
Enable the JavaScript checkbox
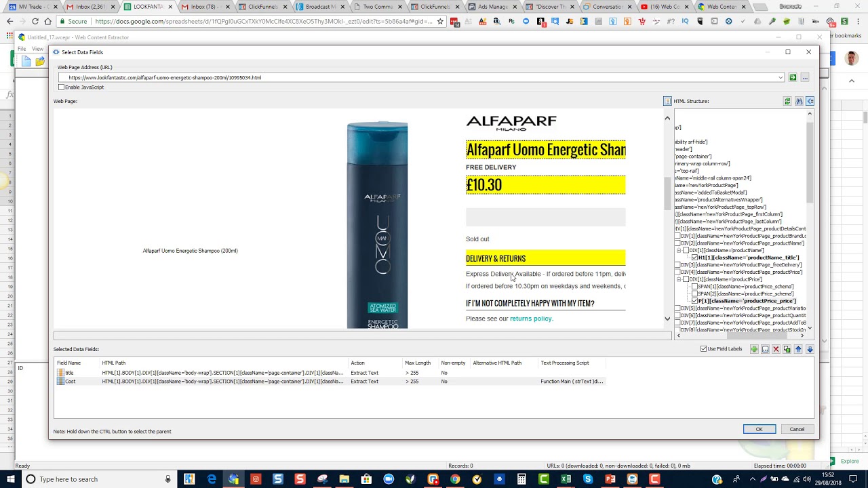[62, 87]
